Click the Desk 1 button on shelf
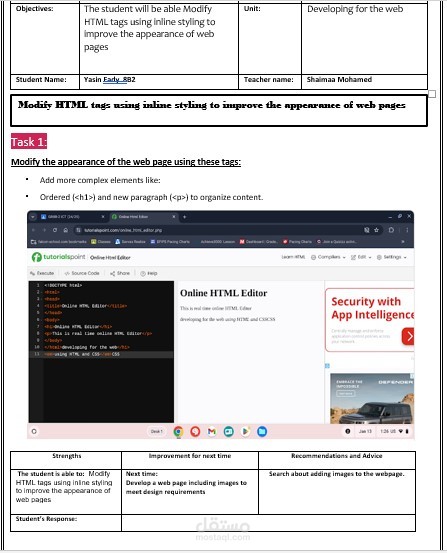This screenshot has height=553, width=447. (157, 431)
